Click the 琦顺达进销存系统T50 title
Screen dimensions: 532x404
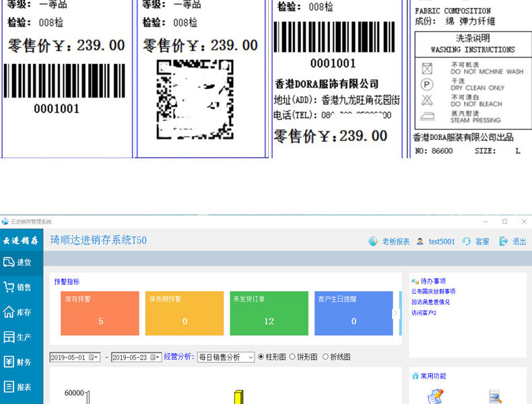click(x=98, y=240)
